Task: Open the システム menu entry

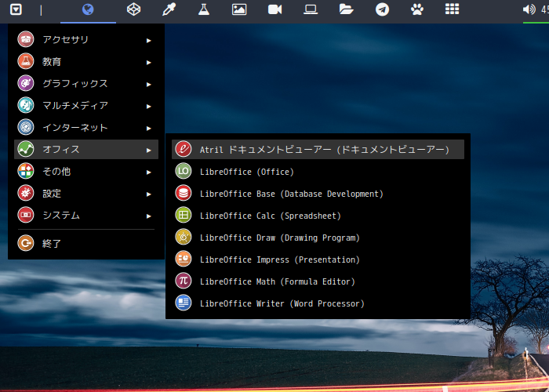Action: click(86, 215)
